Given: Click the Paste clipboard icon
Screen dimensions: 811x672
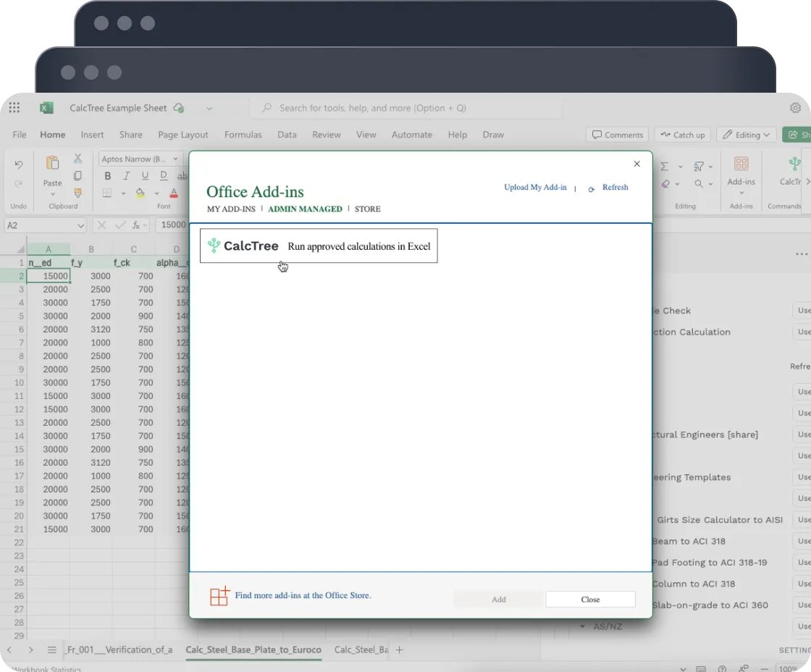Looking at the screenshot, I should tap(52, 163).
